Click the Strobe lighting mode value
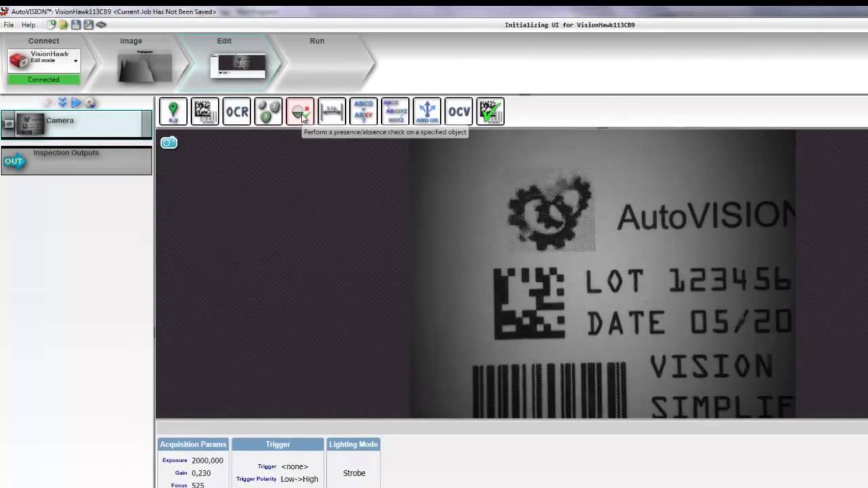The width and height of the screenshot is (868, 488). (354, 473)
